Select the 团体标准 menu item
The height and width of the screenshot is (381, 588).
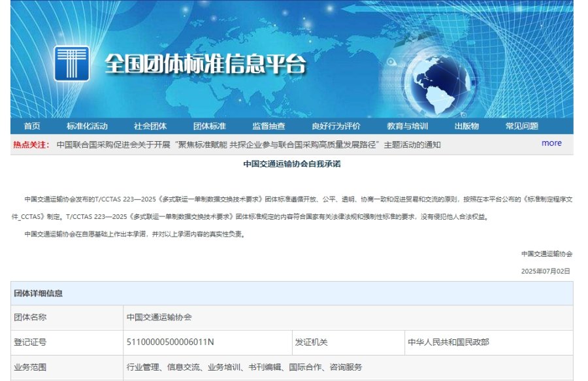pyautogui.click(x=210, y=126)
